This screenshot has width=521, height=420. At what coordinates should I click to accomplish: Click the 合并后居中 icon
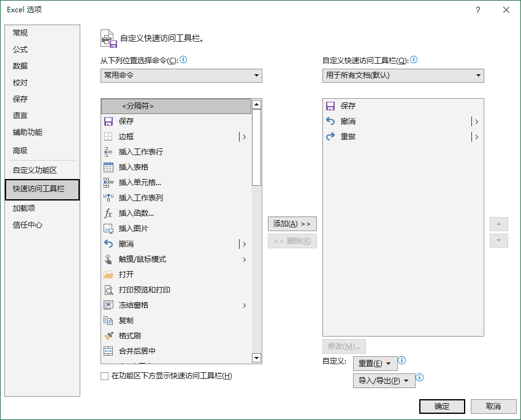click(108, 351)
